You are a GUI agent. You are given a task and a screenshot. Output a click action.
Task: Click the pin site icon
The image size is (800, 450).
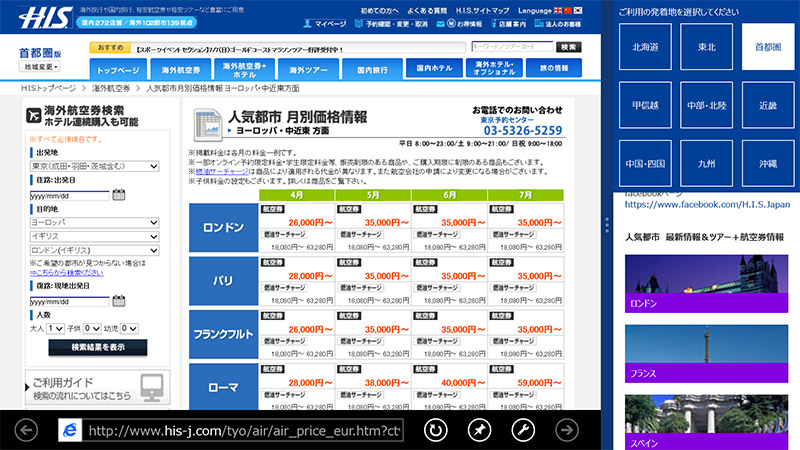click(478, 430)
